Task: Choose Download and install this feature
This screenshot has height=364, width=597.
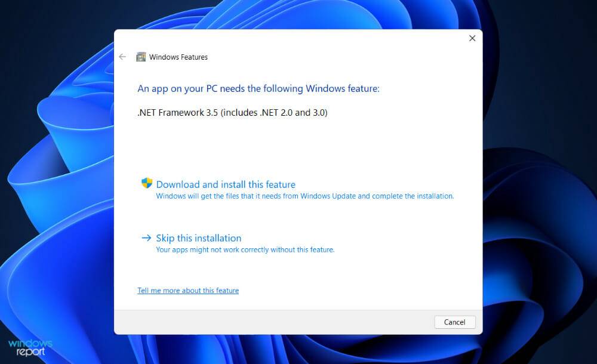Action: 226,184
